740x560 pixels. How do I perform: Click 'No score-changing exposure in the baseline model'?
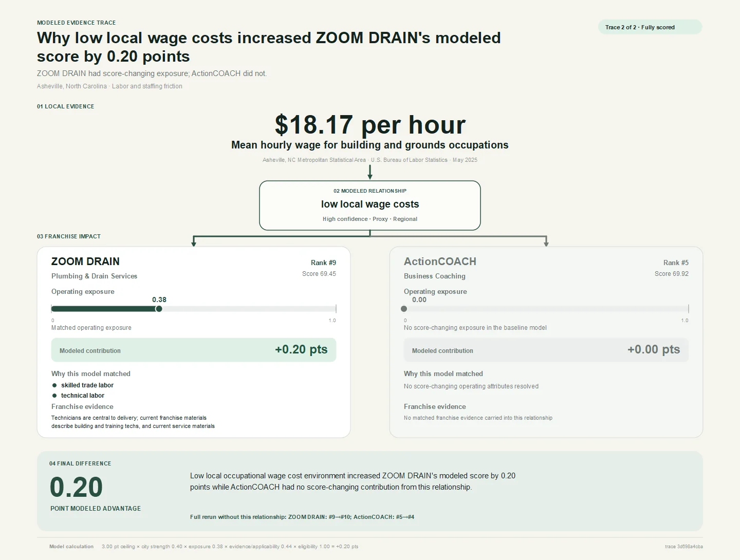pyautogui.click(x=475, y=328)
